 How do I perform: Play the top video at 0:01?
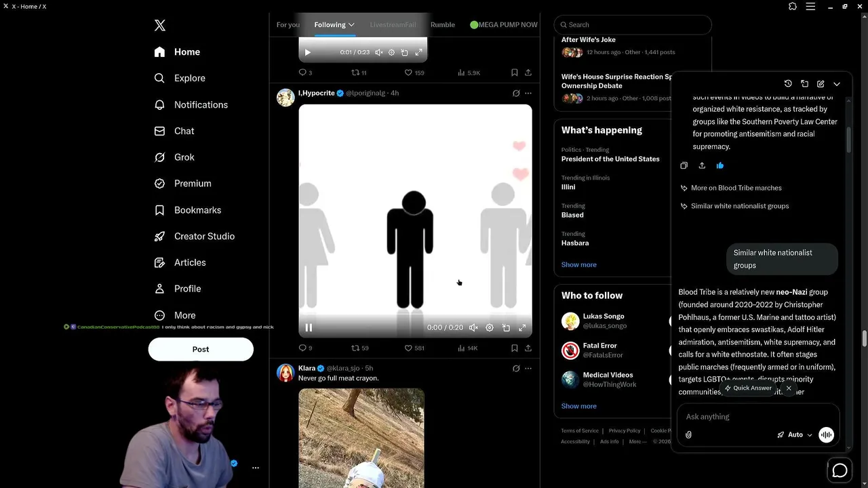(x=307, y=52)
